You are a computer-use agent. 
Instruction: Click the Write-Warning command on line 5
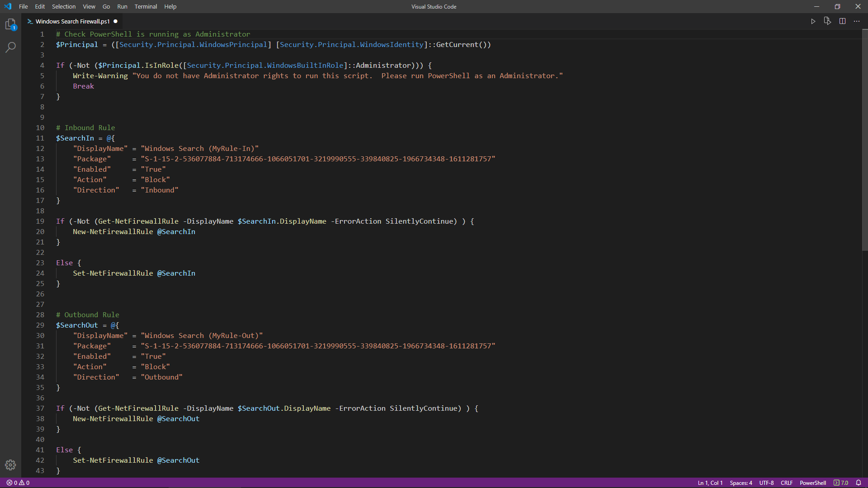coord(100,75)
